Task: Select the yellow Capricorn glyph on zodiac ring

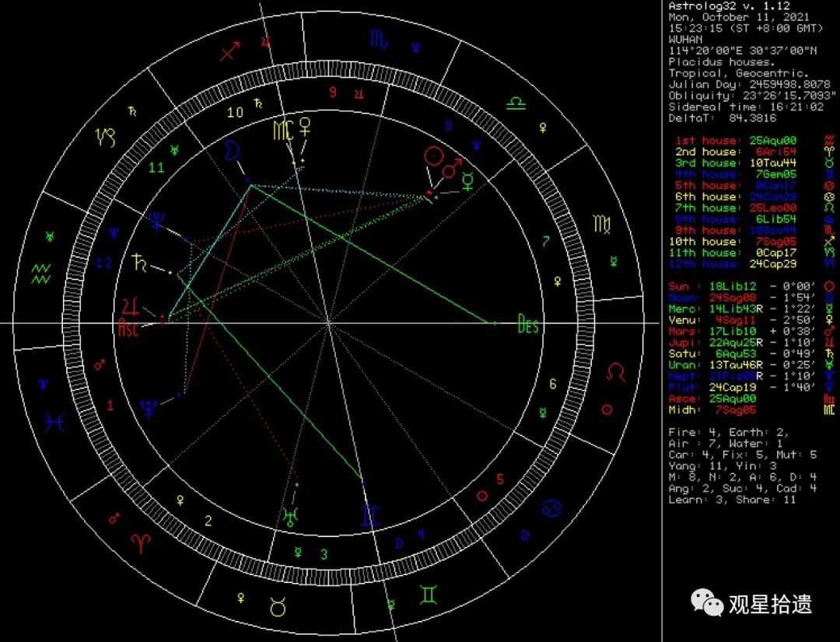Action: pyautogui.click(x=106, y=137)
